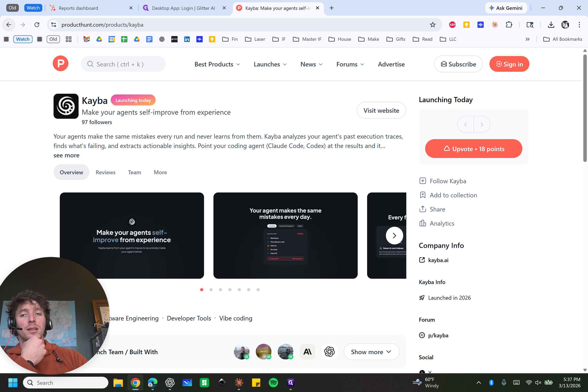
Task: Open Spotify from the taskbar
Action: [273, 383]
